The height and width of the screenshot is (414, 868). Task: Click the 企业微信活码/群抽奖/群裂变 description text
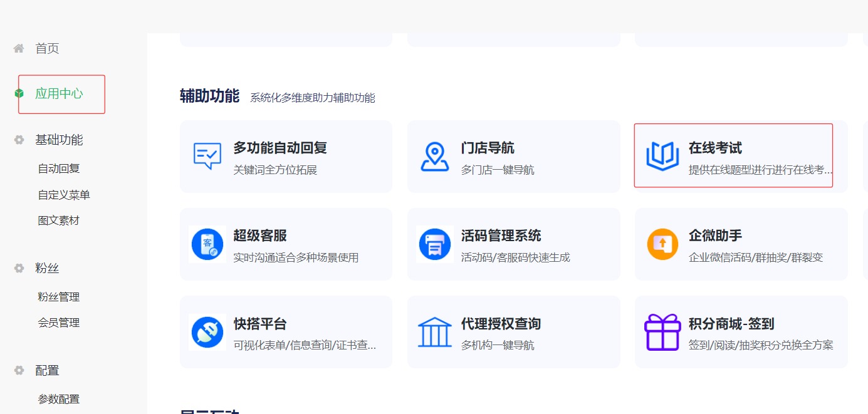click(x=756, y=257)
